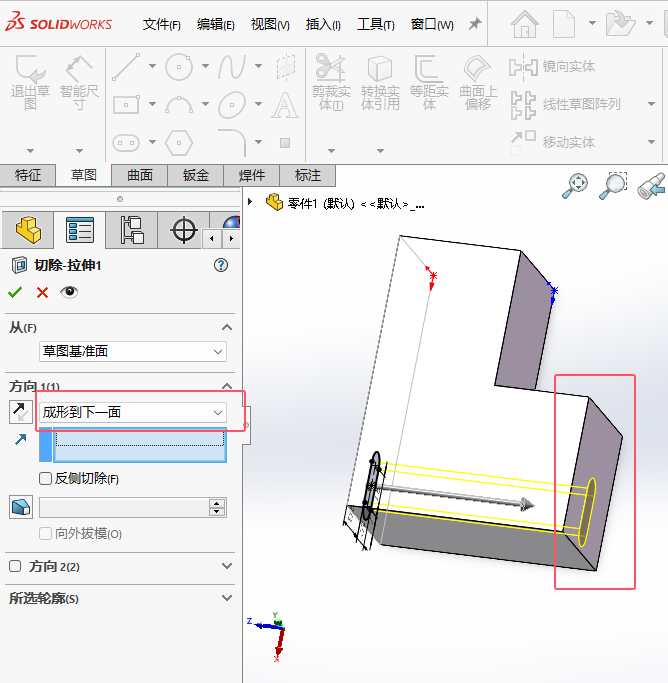Screen dimensions: 668x683
Task: Open the DimXpertManager crosshair tab
Action: [x=184, y=230]
